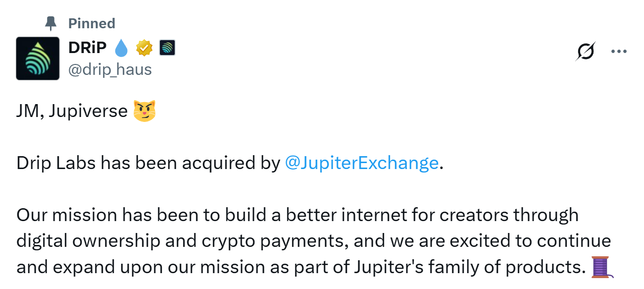Click the gold verified checkmark badge
The image size is (644, 289).
(145, 48)
